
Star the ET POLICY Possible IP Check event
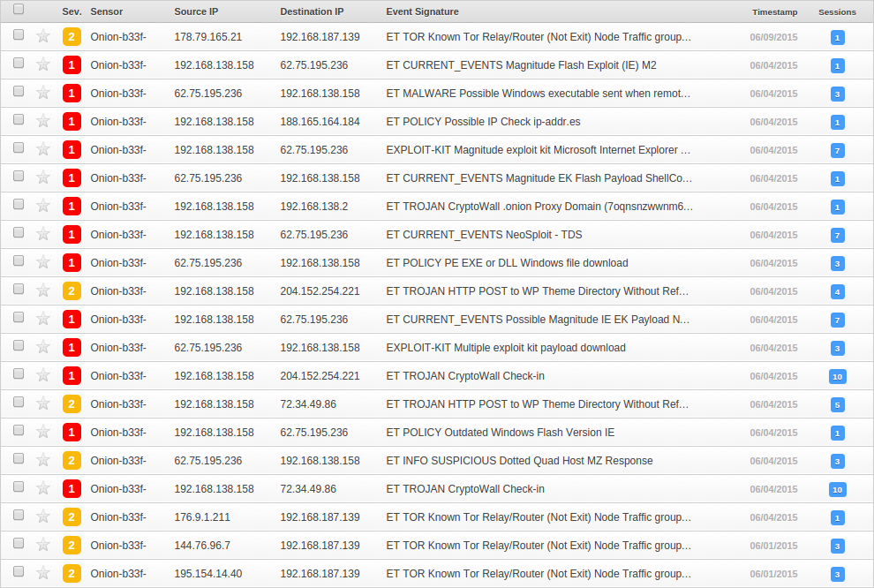coord(43,121)
